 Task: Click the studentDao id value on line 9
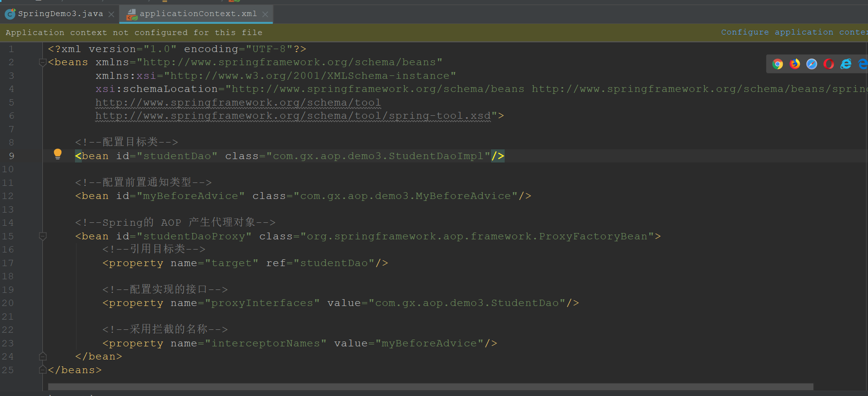coord(177,156)
